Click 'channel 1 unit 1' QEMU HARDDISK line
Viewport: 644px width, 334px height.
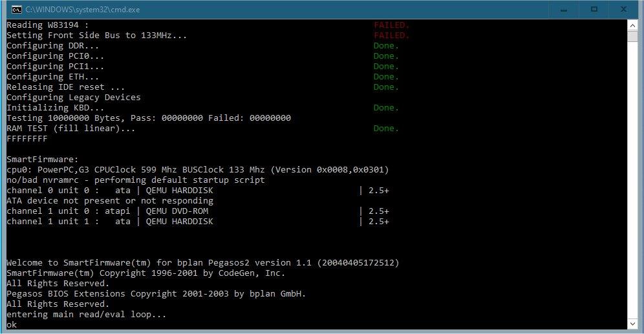click(x=198, y=222)
